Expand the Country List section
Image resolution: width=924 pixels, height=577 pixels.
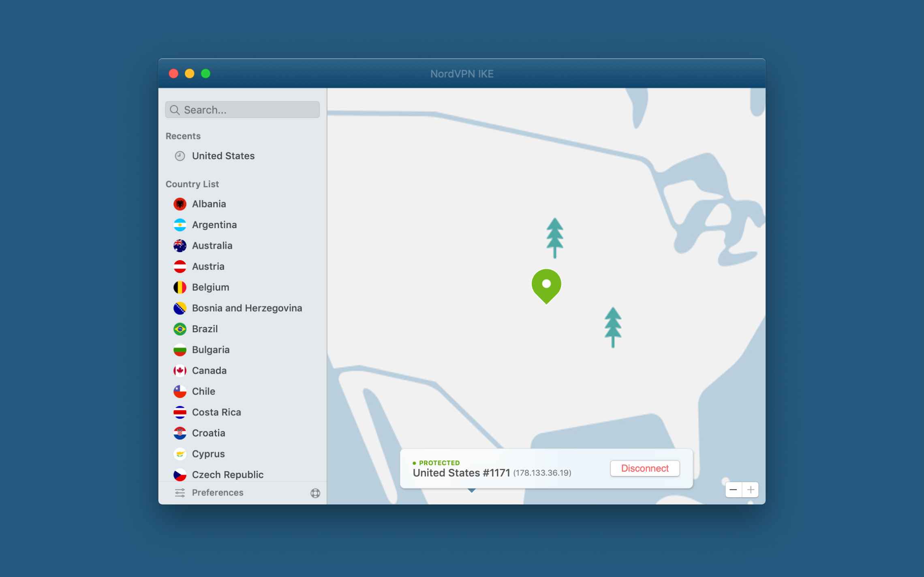click(x=192, y=184)
